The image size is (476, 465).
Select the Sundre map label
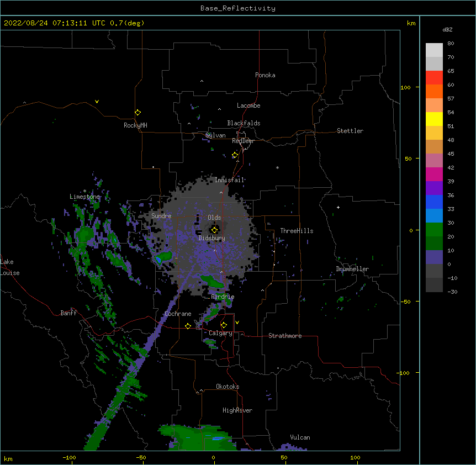pos(161,216)
